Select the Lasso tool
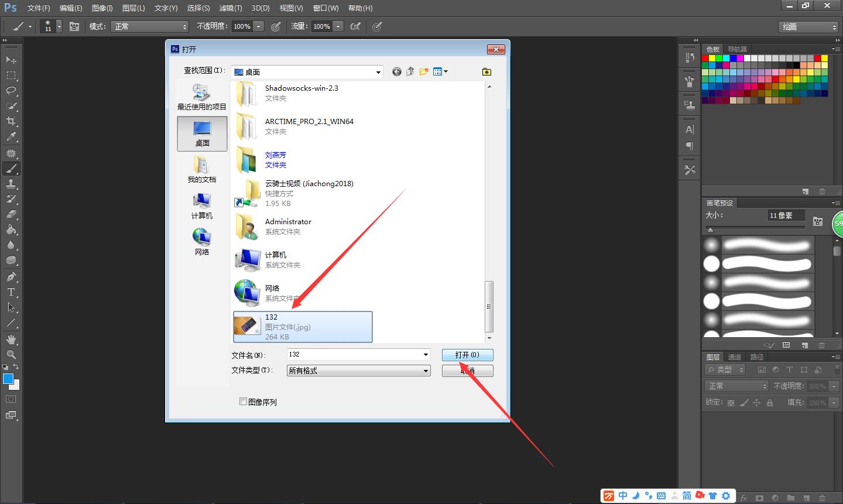 [x=11, y=91]
